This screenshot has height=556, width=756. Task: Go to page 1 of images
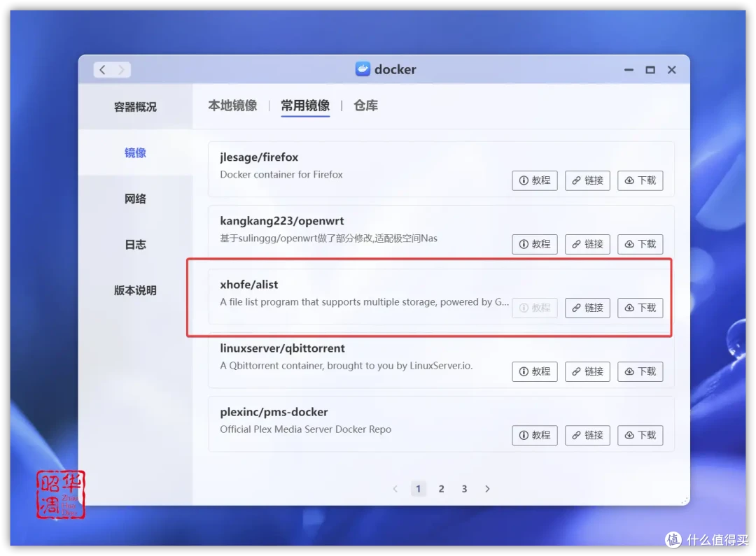click(418, 489)
